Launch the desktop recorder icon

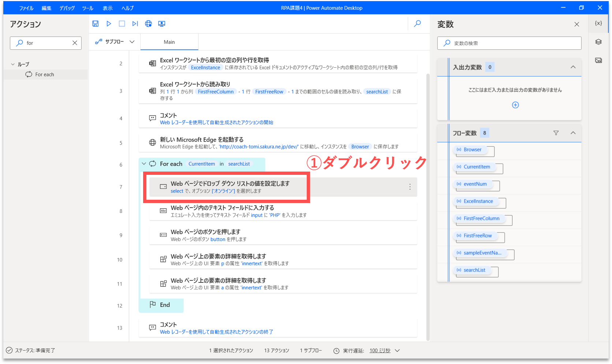pos(161,24)
